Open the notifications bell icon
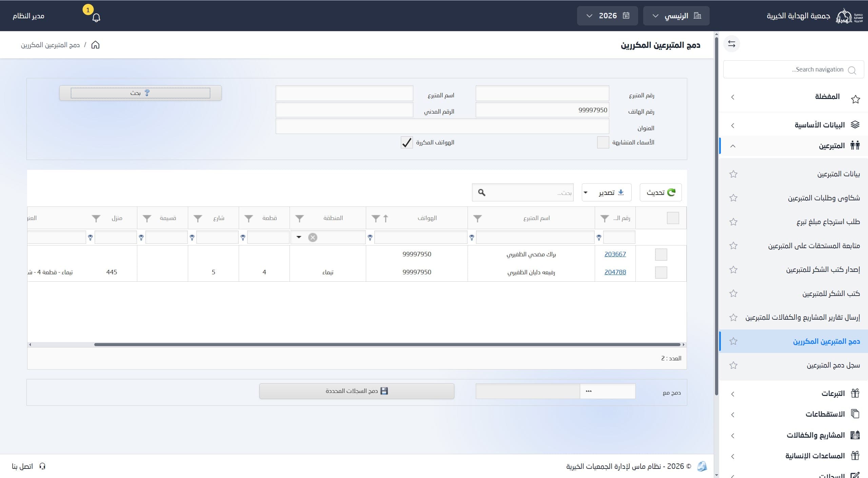Viewport: 868px width, 478px height. point(96,17)
